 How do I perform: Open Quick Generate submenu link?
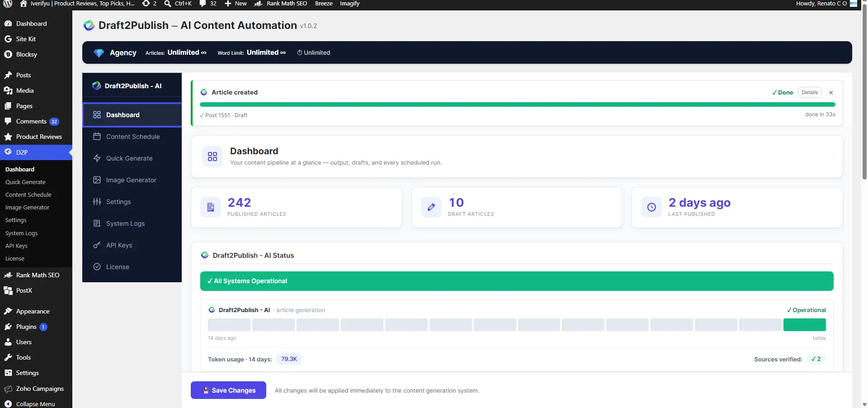(25, 182)
